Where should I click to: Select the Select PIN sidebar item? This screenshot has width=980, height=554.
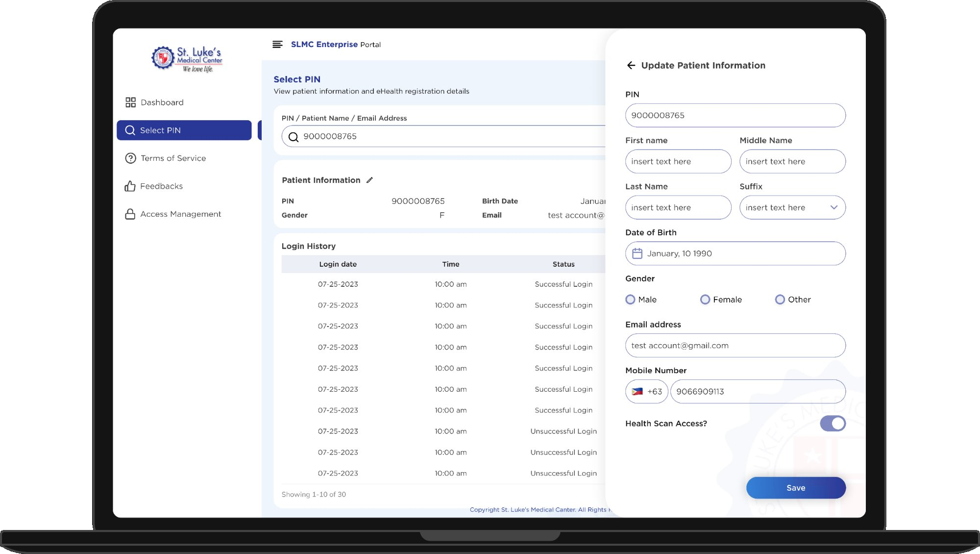coord(162,130)
